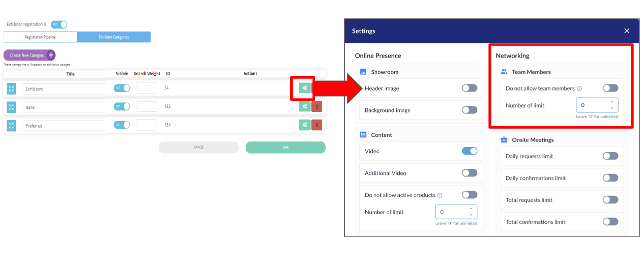The image size is (644, 259).
Task: Click the Content section icon
Action: pos(363,135)
